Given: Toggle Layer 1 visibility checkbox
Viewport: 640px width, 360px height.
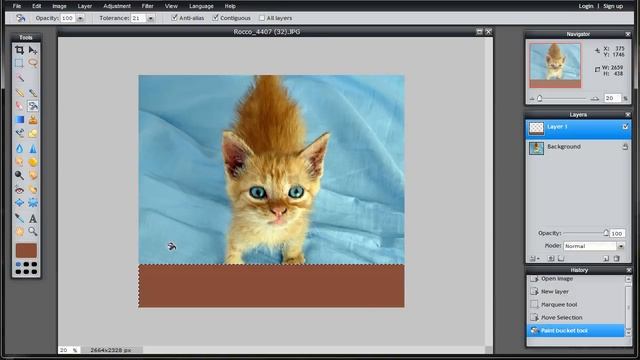Looking at the screenshot, I should [625, 127].
